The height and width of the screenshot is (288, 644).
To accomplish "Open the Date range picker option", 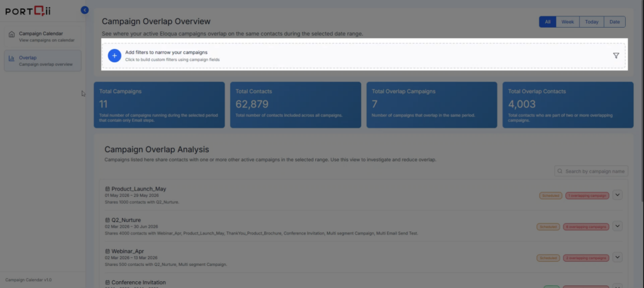I will tap(614, 22).
